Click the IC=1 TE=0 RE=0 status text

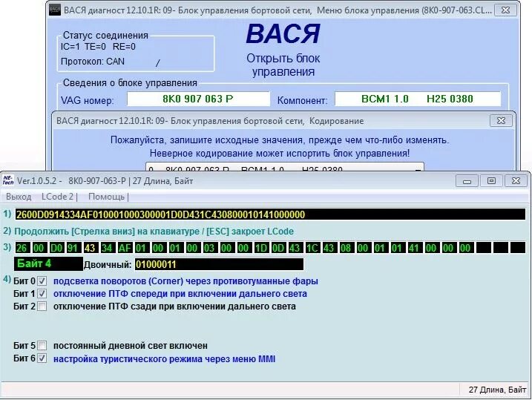tap(98, 47)
